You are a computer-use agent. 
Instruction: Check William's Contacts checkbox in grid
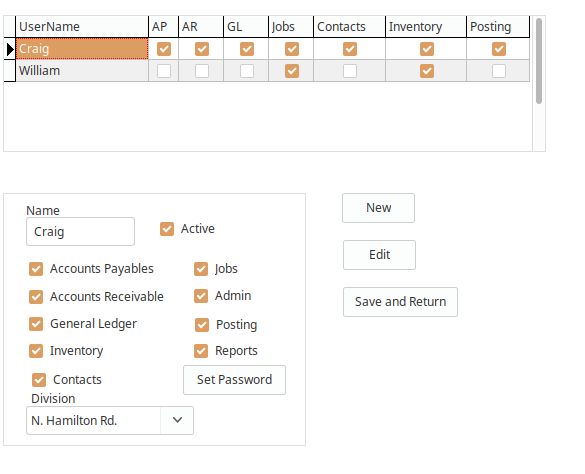(x=350, y=71)
